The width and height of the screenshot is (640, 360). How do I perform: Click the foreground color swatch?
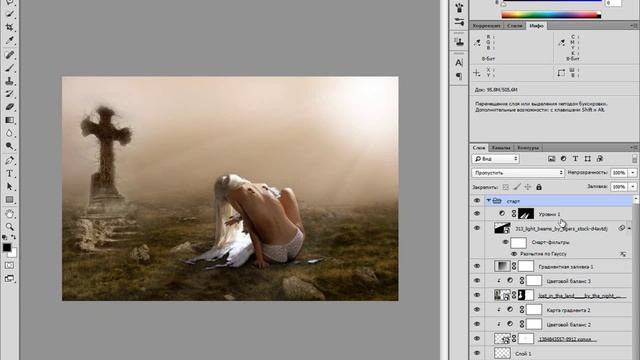[x=7, y=247]
